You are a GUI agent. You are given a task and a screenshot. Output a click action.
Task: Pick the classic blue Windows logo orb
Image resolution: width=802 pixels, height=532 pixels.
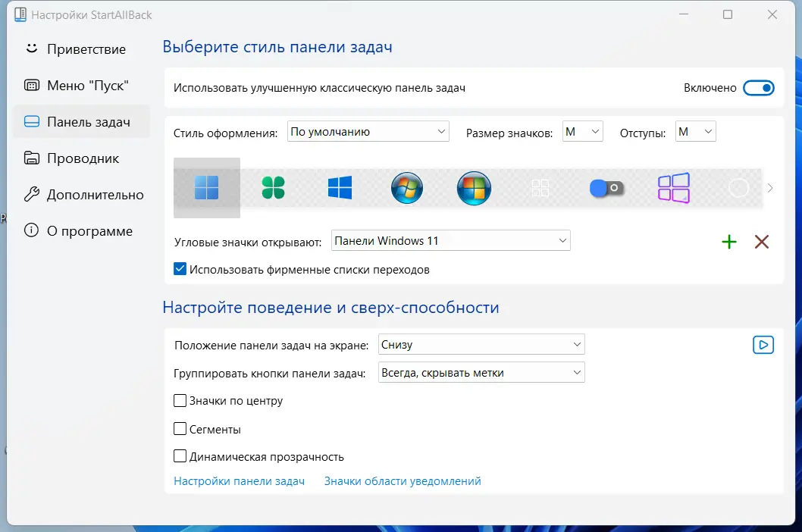pos(340,188)
